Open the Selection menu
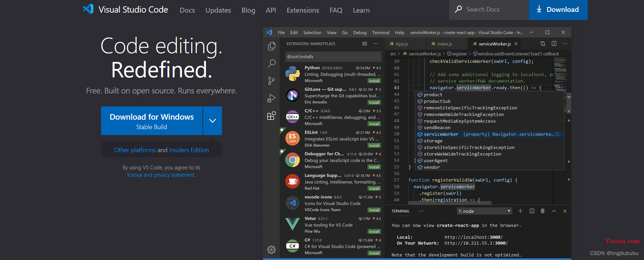The width and height of the screenshot is (644, 260). pyautogui.click(x=312, y=33)
